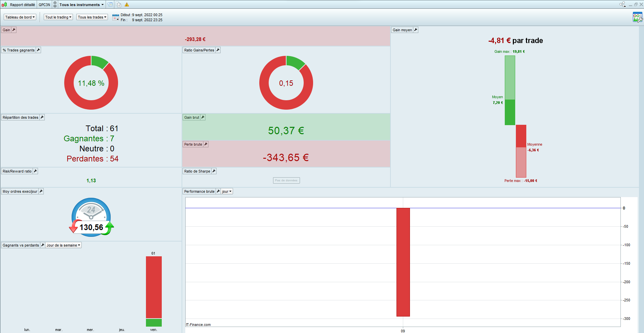Click the red loss bar in Gain moyen
This screenshot has width=644, height=333.
521,151
